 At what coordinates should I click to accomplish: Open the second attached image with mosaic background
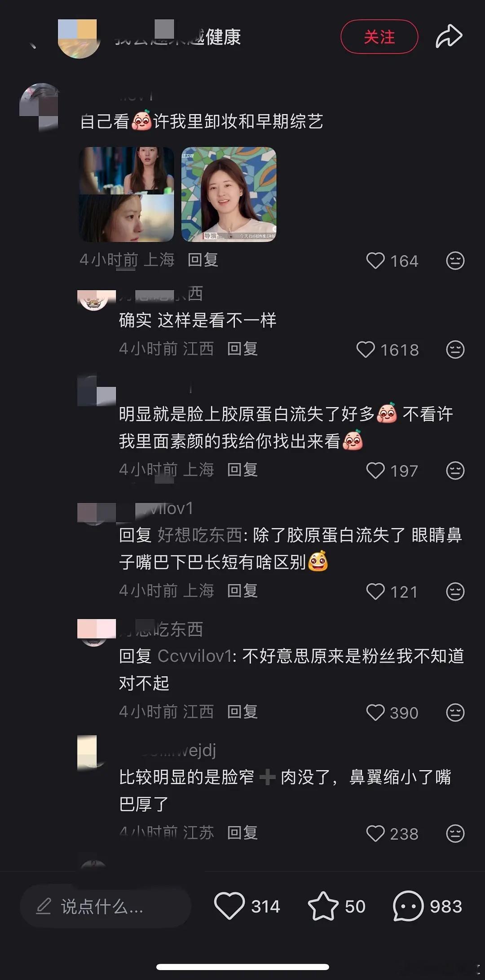[x=229, y=195]
